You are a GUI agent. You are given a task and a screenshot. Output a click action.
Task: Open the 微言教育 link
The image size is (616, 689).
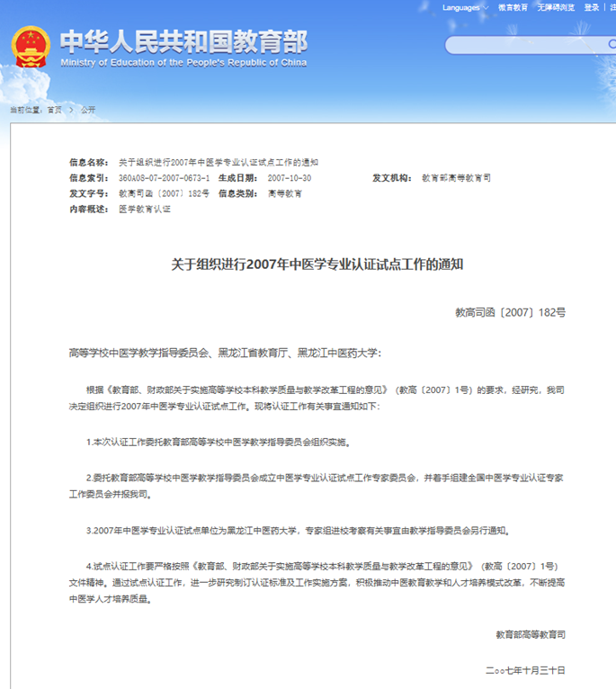point(513,7)
